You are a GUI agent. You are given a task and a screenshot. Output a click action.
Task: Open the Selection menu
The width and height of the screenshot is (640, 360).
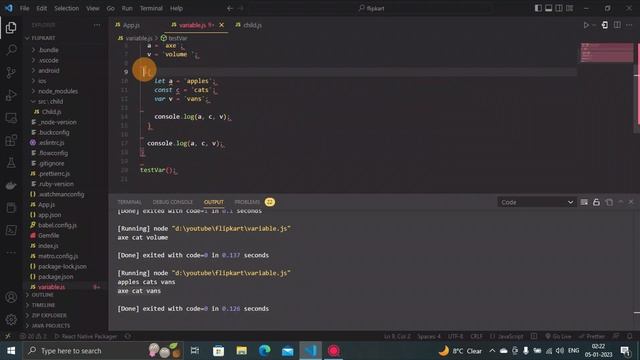tap(67, 8)
